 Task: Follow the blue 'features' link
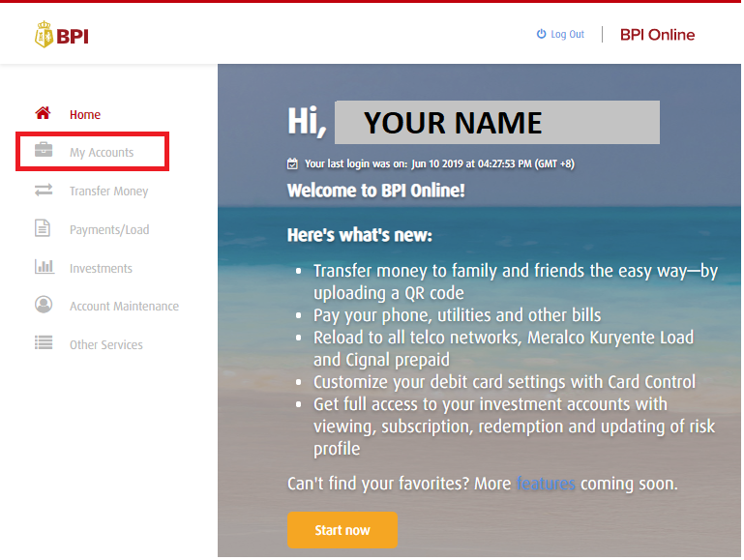(546, 484)
